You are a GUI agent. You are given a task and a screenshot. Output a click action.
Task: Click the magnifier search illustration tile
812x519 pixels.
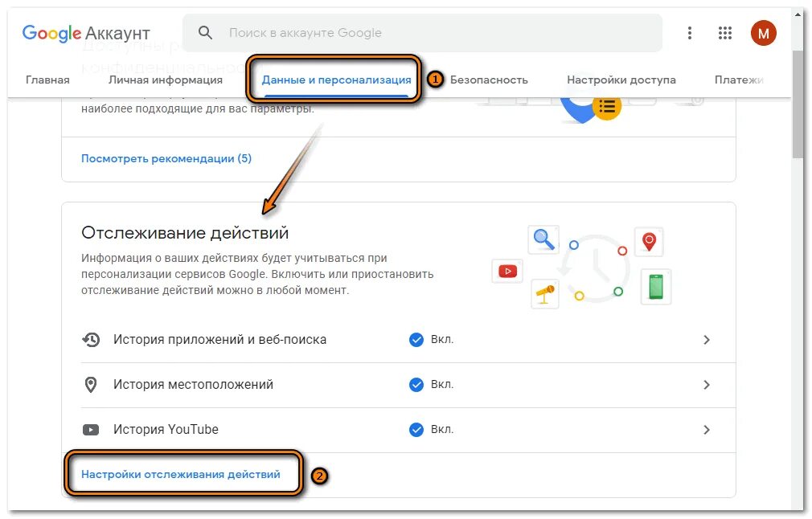click(x=543, y=239)
